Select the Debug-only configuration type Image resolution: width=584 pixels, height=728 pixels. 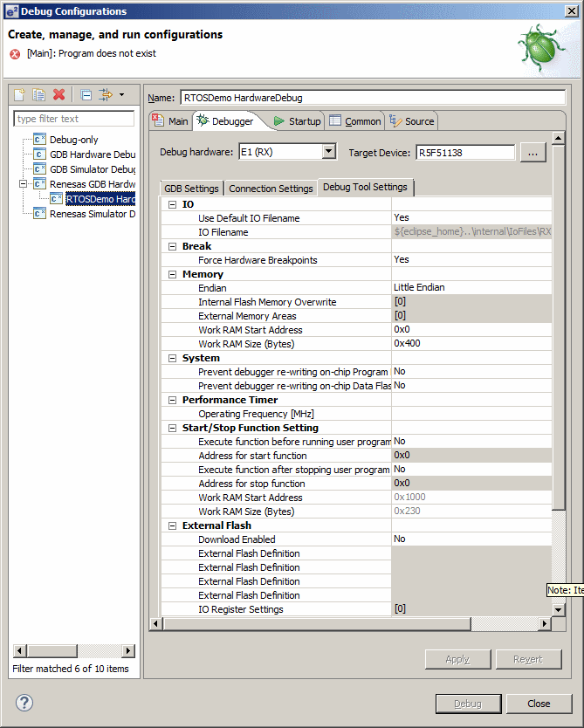(73, 140)
